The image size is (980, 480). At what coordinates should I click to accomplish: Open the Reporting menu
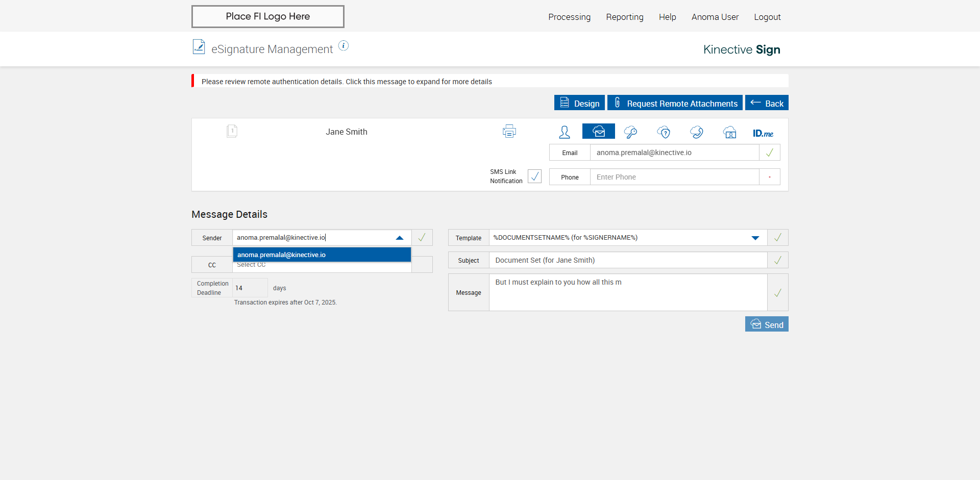[x=624, y=17]
